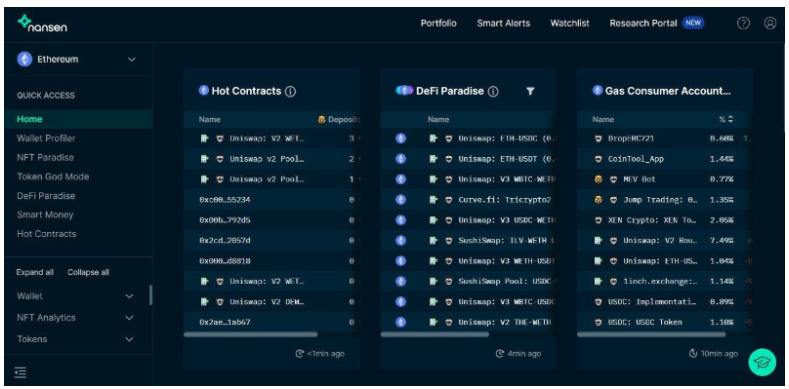Click the Hot Contracts info icon

[x=290, y=92]
